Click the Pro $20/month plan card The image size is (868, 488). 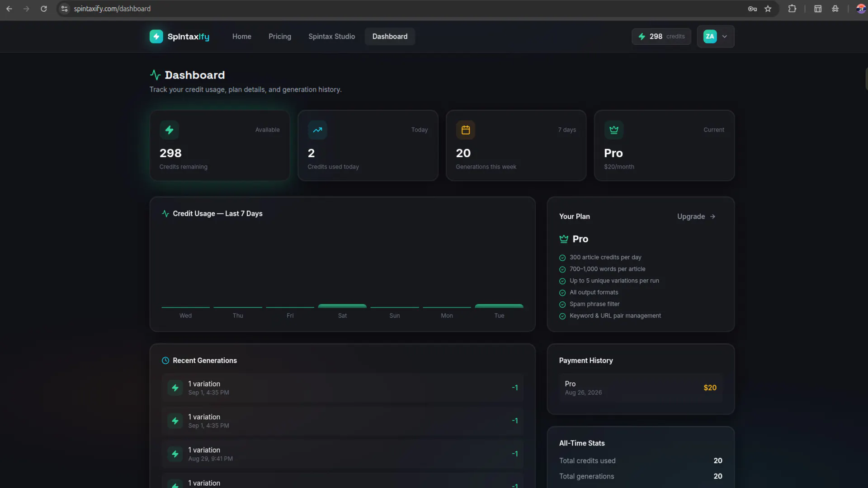point(664,145)
